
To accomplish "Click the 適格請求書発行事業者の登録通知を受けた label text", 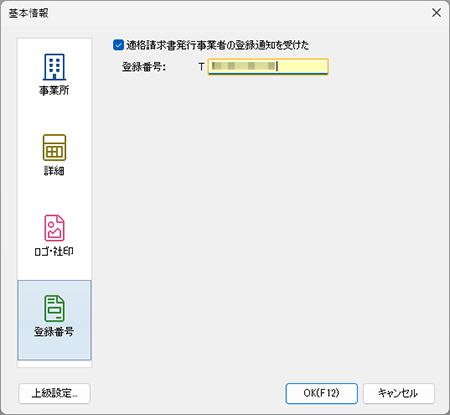I will (217, 45).
